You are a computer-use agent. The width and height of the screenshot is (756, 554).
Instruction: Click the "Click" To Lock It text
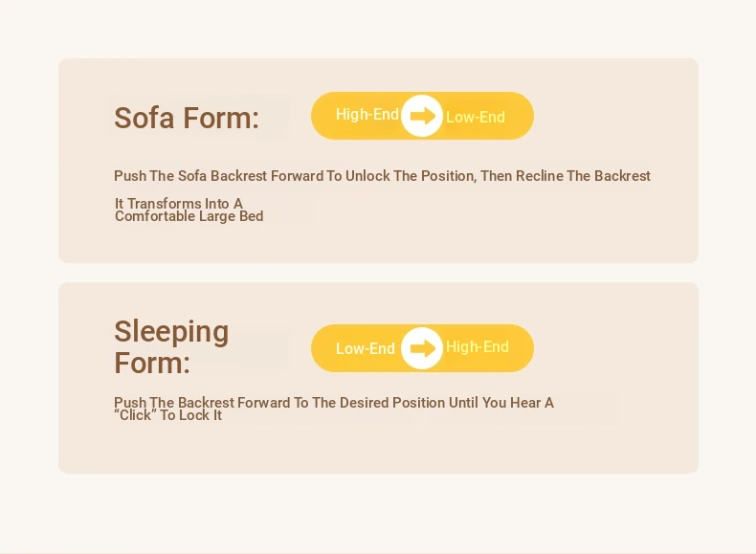(167, 415)
